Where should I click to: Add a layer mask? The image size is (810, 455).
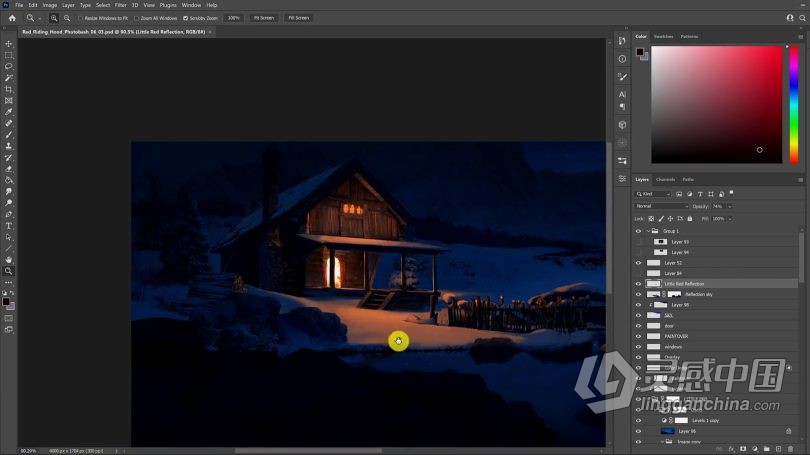tap(743, 449)
